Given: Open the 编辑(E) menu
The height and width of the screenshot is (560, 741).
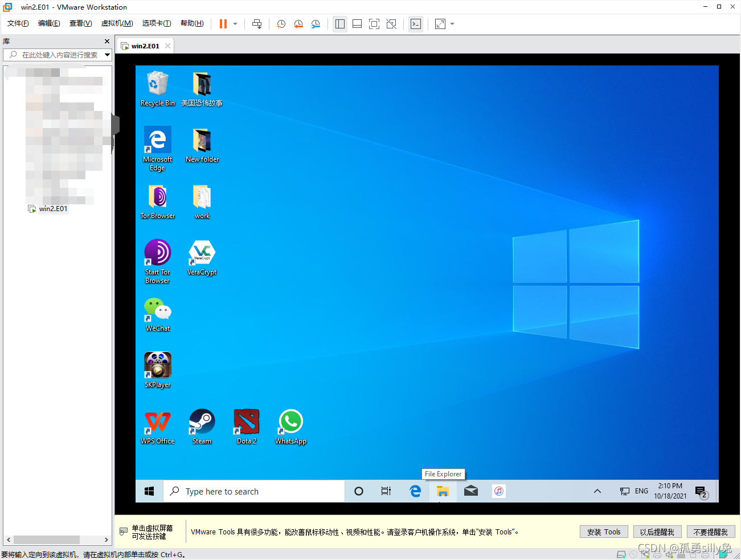Looking at the screenshot, I should pyautogui.click(x=49, y=23).
